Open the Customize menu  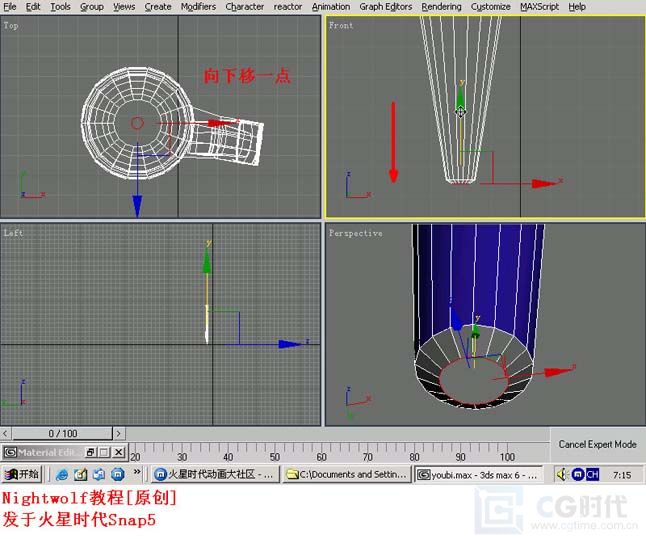pyautogui.click(x=490, y=7)
